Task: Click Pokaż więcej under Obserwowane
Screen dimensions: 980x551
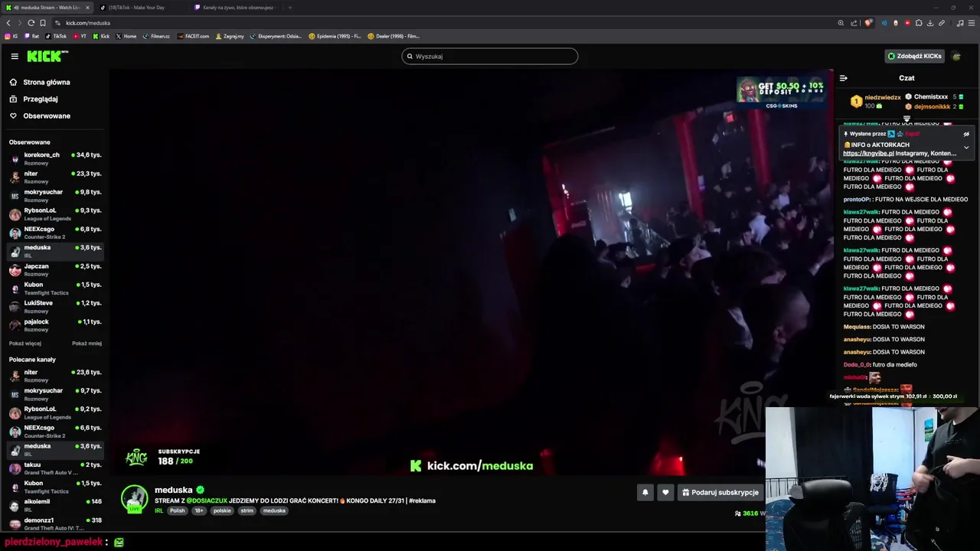Action: (25, 344)
